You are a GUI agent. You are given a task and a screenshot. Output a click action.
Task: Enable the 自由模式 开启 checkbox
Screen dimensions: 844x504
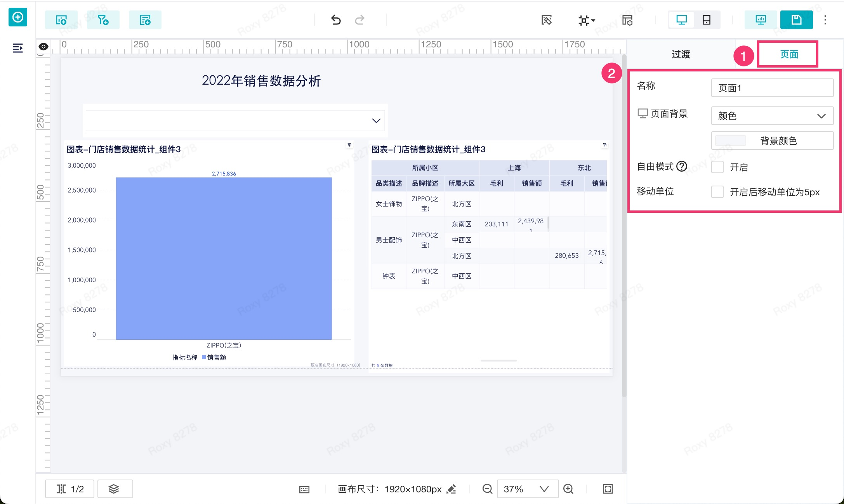(717, 167)
